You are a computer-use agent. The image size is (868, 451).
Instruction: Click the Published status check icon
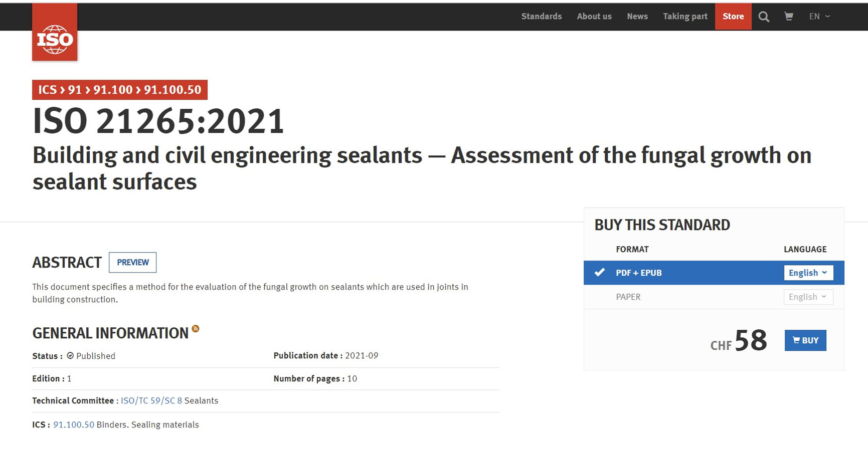(70, 356)
